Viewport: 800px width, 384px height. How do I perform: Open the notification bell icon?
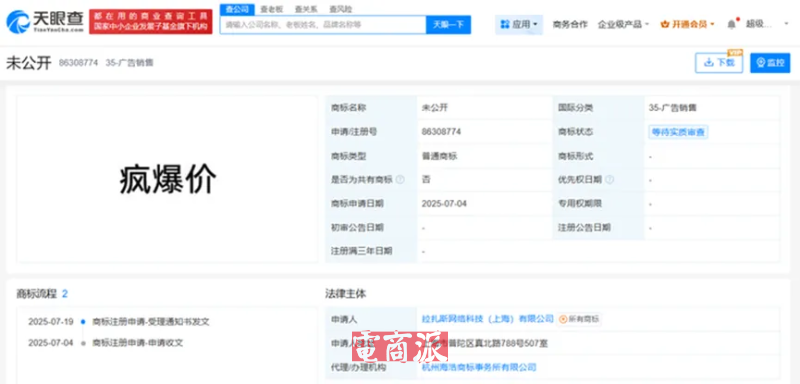pyautogui.click(x=732, y=24)
